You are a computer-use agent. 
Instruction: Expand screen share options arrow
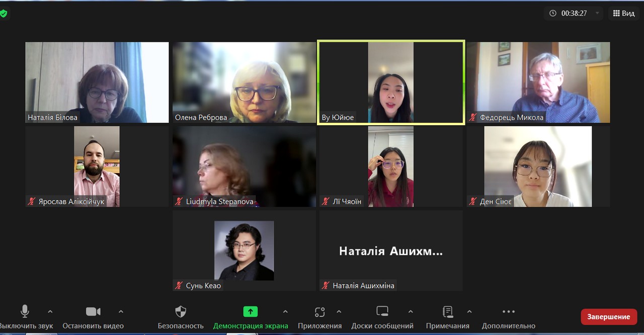[x=285, y=312]
